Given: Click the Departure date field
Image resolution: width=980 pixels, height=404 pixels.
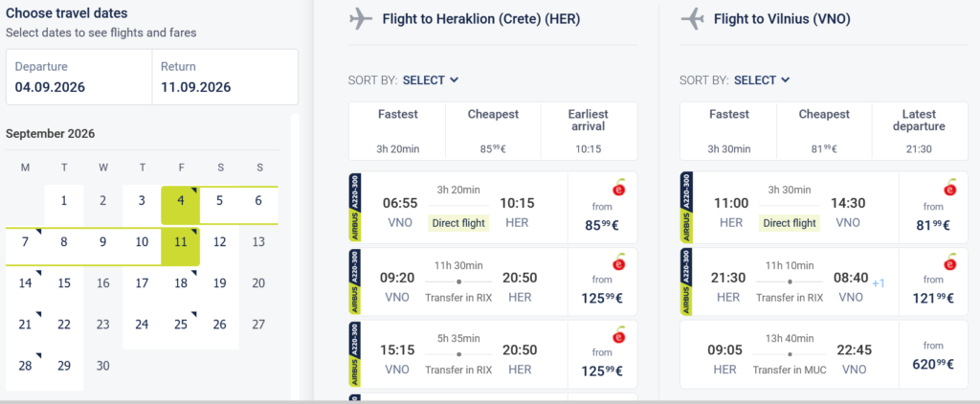Looking at the screenshot, I should (x=78, y=78).
